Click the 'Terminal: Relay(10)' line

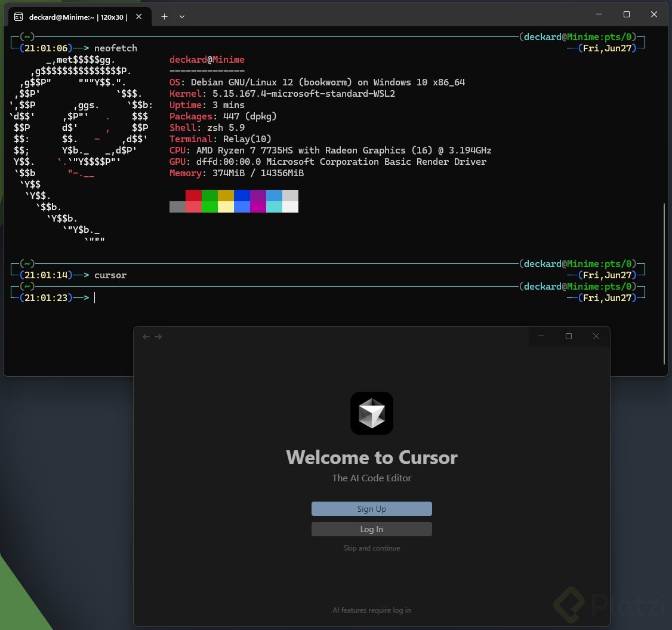click(220, 139)
